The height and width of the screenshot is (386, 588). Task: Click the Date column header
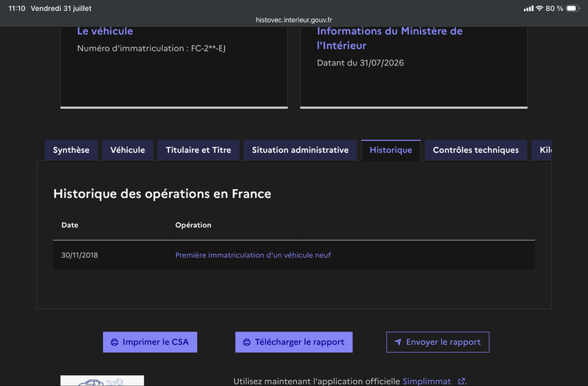pos(70,225)
